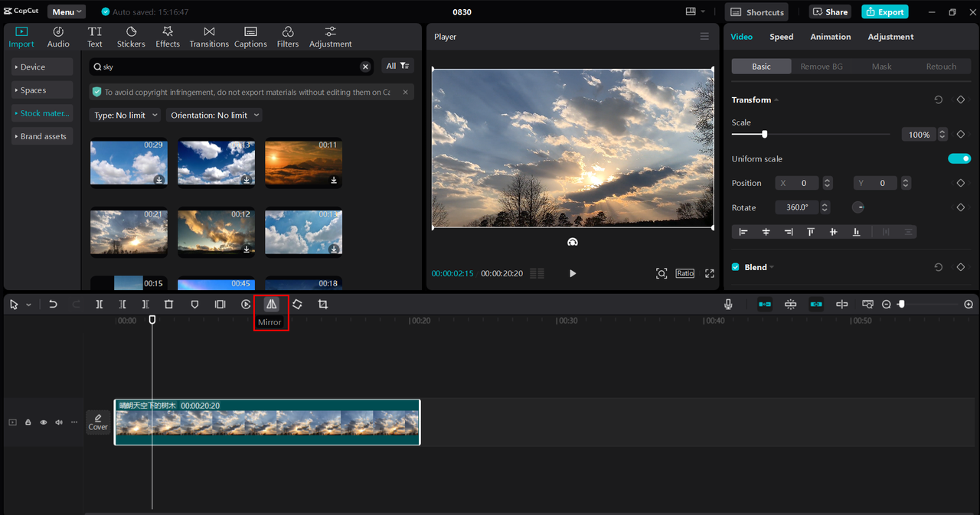980x515 pixels.
Task: Click the Cover button on the track
Action: (x=98, y=422)
